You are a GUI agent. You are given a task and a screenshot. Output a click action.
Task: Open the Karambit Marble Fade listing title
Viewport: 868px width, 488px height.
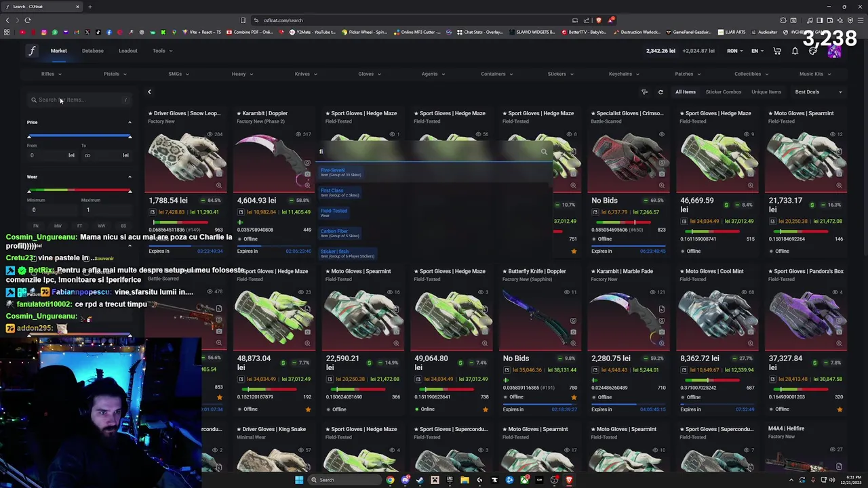(x=622, y=271)
